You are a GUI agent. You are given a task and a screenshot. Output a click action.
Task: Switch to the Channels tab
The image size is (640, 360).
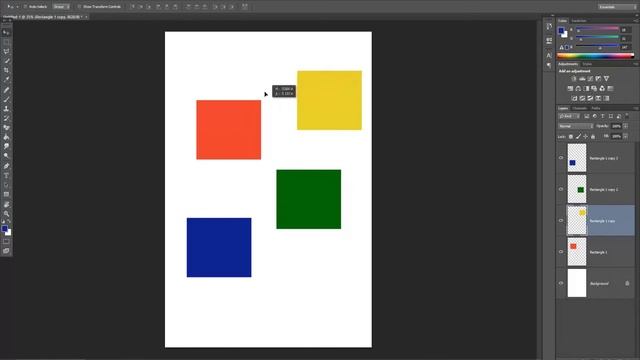(580, 108)
